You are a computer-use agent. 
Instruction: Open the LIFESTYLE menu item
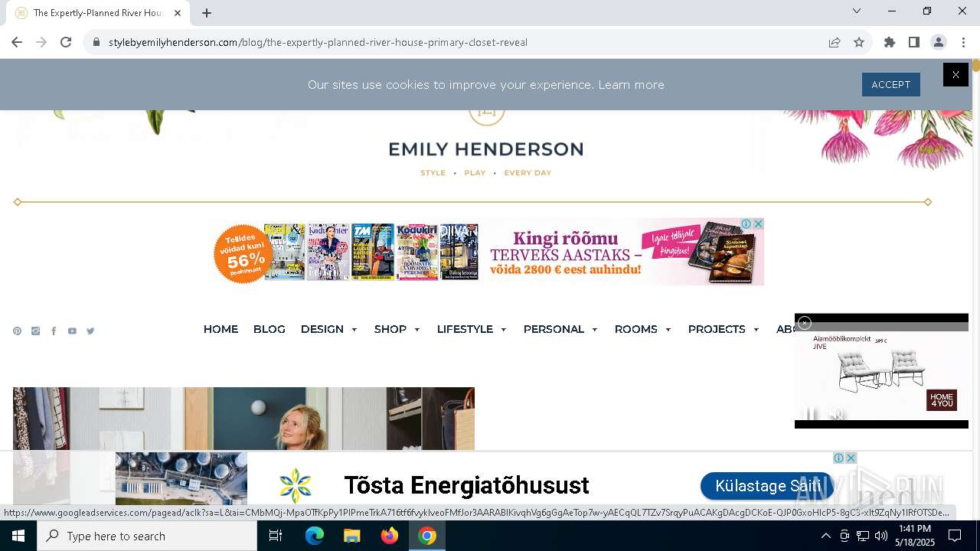(x=465, y=329)
